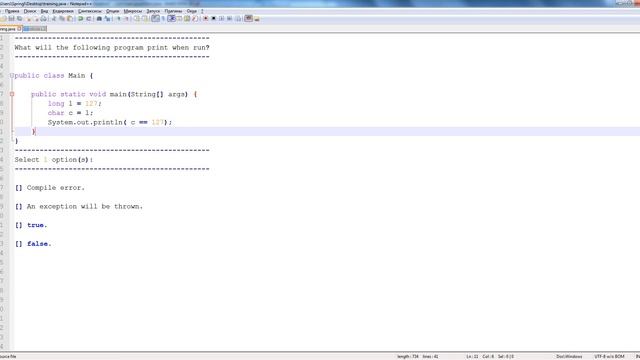Click the 'long l = 127;' code line
Image resolution: width=640 pixels, height=360 pixels.
pyautogui.click(x=74, y=104)
